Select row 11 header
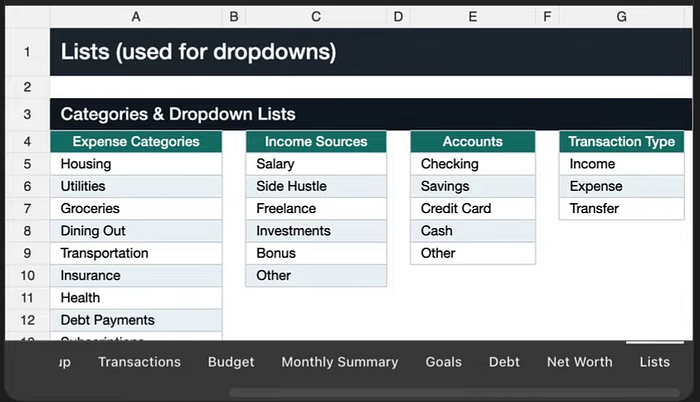This screenshot has width=700, height=402. (27, 298)
